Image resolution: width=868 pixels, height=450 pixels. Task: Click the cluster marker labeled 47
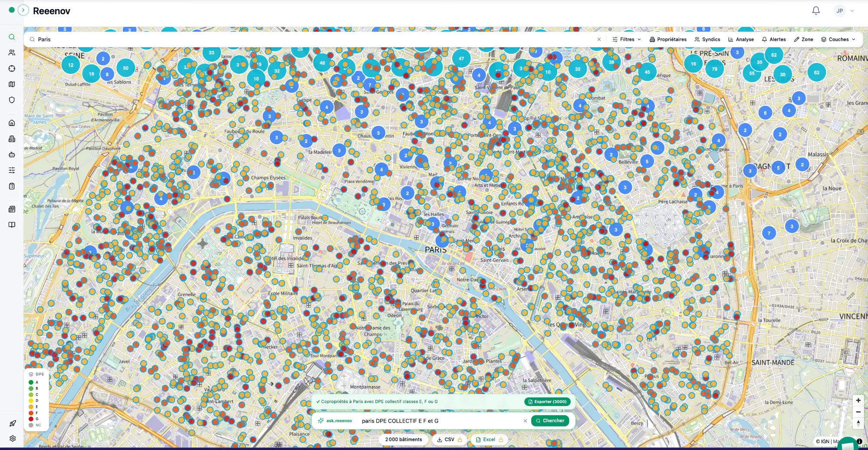point(461,59)
